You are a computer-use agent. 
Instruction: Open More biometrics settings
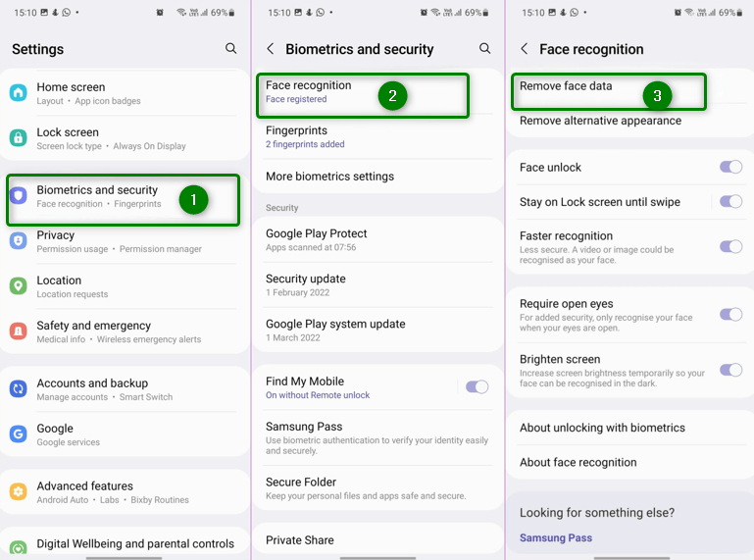pos(329,177)
